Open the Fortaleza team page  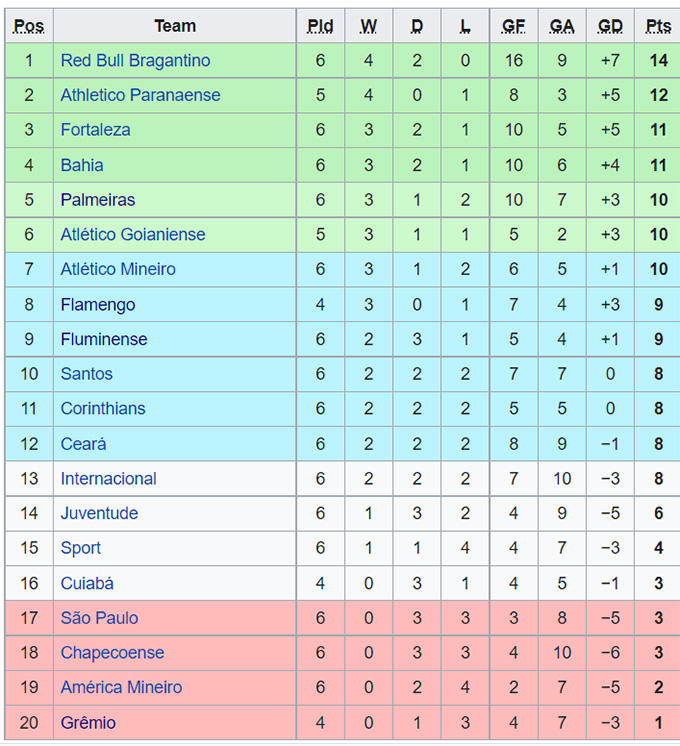point(95,130)
